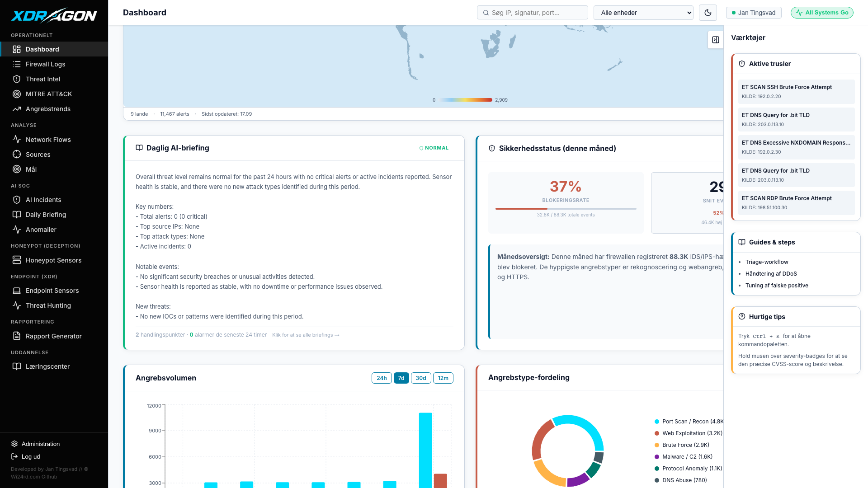The height and width of the screenshot is (488, 868).
Task: Click the DNS Abuse legend entry
Action: tap(681, 480)
